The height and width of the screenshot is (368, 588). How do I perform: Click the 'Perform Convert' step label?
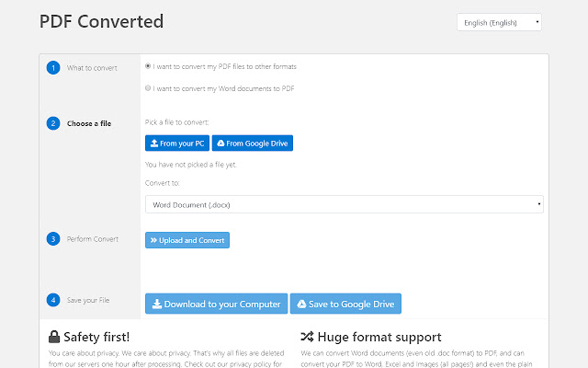click(x=92, y=239)
